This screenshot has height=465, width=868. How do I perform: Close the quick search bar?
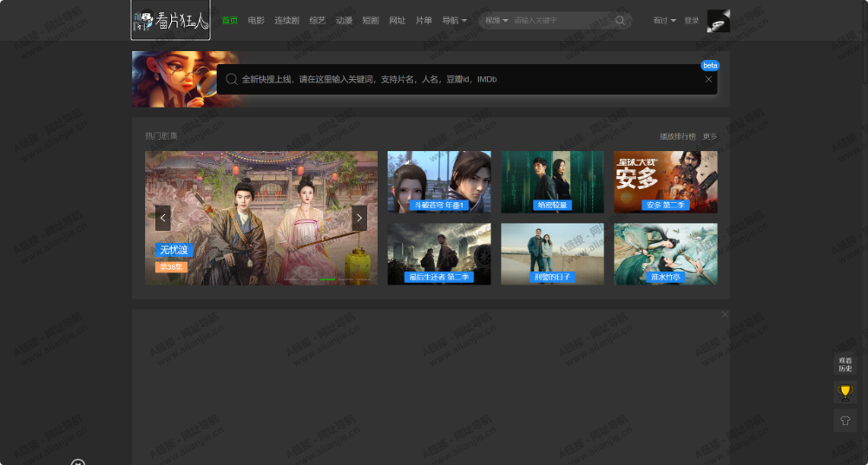708,79
